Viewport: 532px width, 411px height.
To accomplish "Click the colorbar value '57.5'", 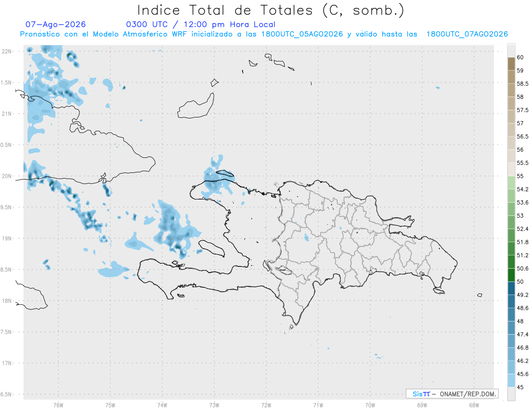I will click(x=522, y=110).
